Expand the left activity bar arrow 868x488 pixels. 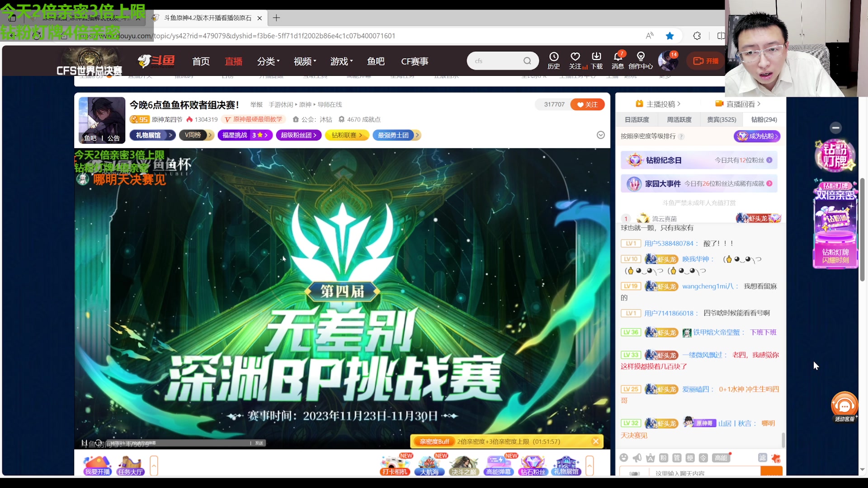(x=154, y=465)
